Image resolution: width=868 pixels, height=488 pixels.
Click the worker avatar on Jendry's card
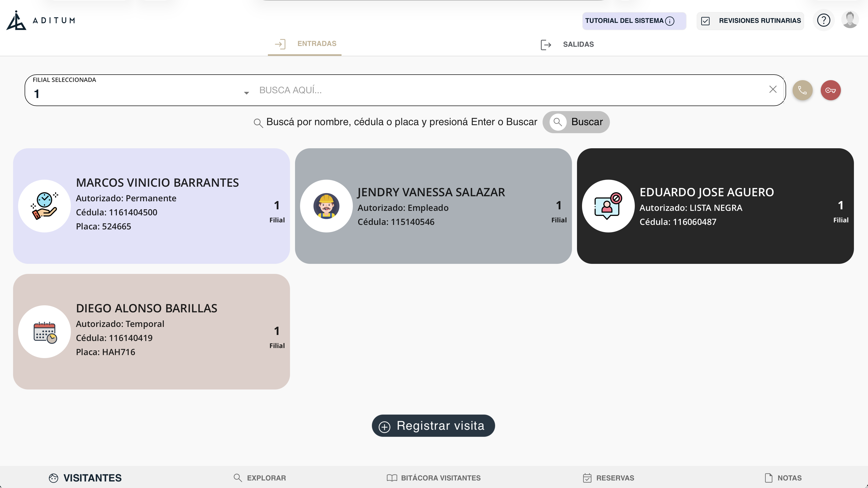[326, 206]
